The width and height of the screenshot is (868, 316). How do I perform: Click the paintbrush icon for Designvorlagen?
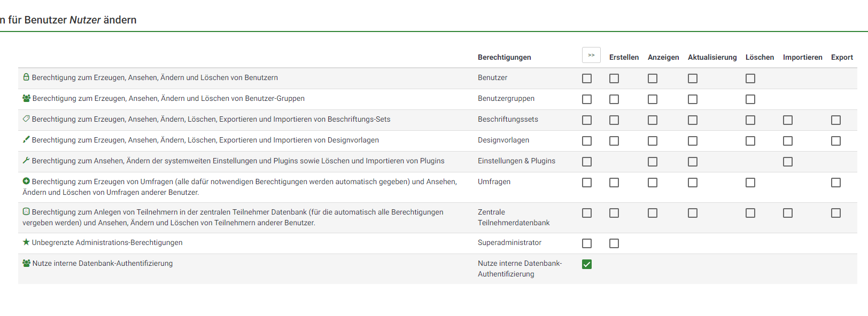click(x=26, y=140)
